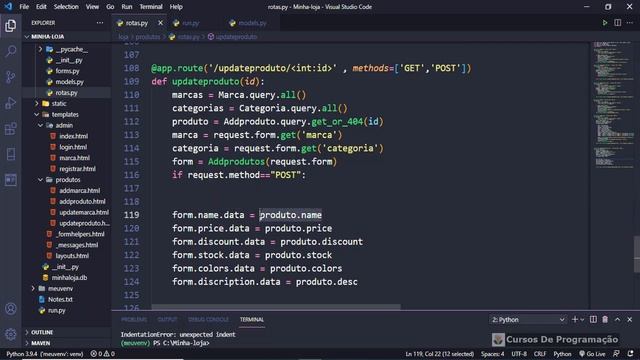
Task: Open the Explorer view in activity bar
Action: (11, 26)
